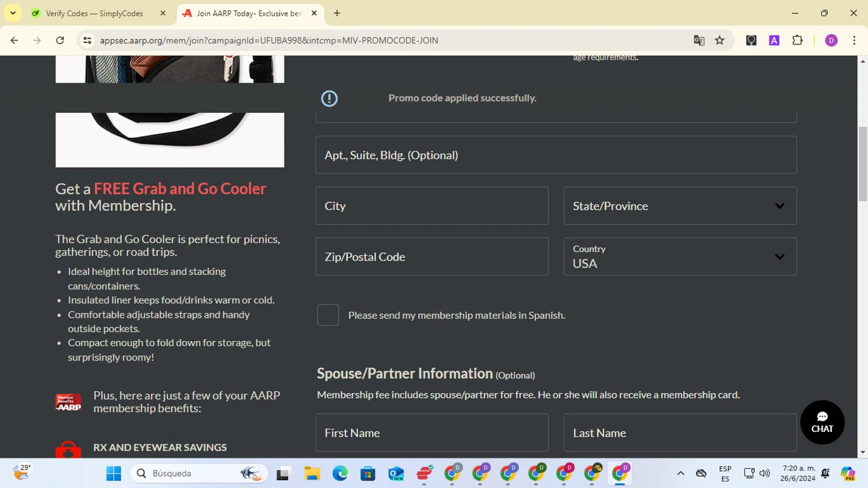868x488 pixels.
Task: Click the City input field
Action: 432,206
